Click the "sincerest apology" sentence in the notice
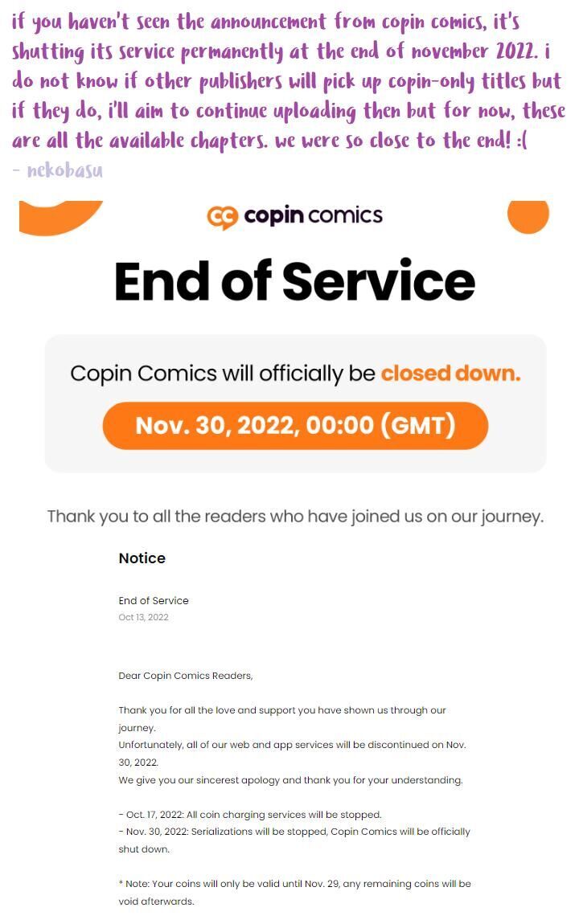This screenshot has width=579, height=924. (290, 779)
